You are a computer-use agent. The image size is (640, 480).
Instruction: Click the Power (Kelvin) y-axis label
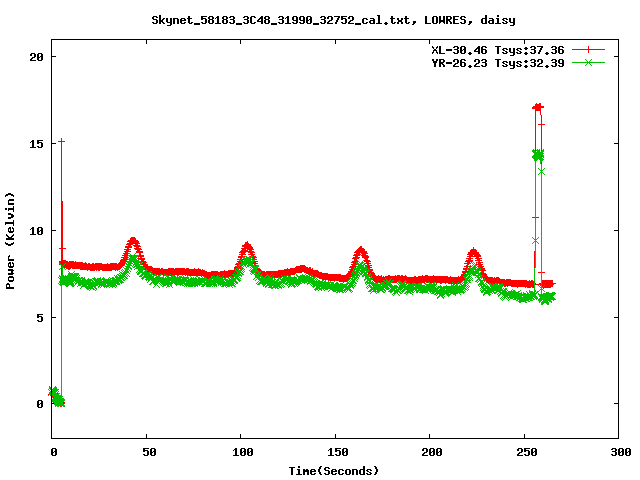tap(10, 241)
